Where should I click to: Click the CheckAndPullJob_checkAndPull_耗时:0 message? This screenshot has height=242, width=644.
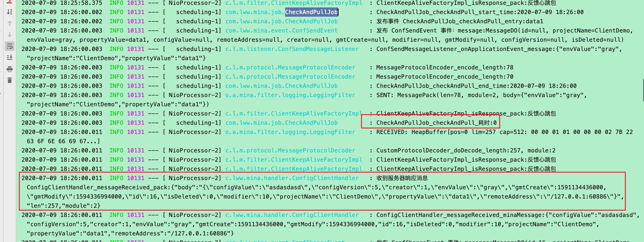coord(436,123)
